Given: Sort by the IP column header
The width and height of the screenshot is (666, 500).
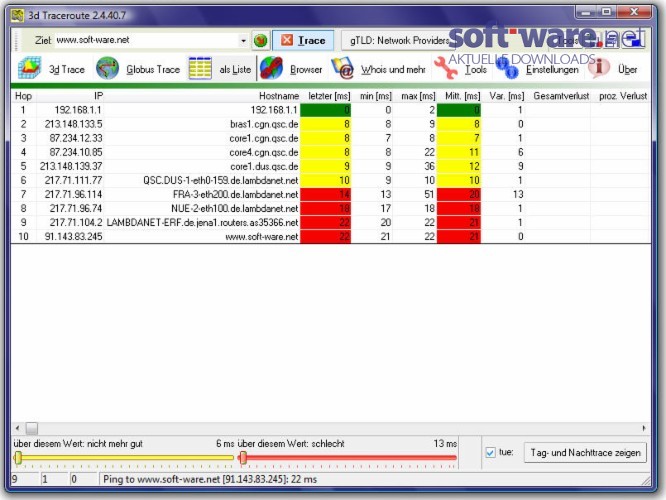Looking at the screenshot, I should tap(71, 96).
